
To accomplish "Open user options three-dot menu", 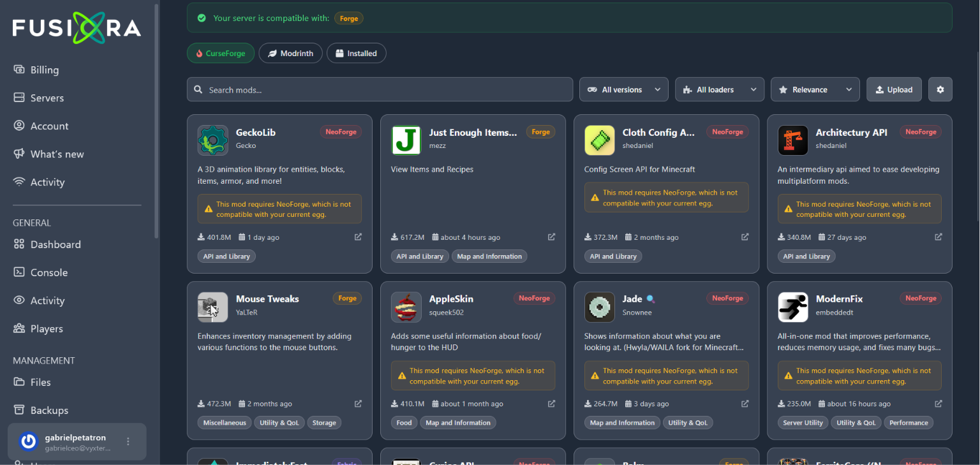I will click(x=128, y=441).
